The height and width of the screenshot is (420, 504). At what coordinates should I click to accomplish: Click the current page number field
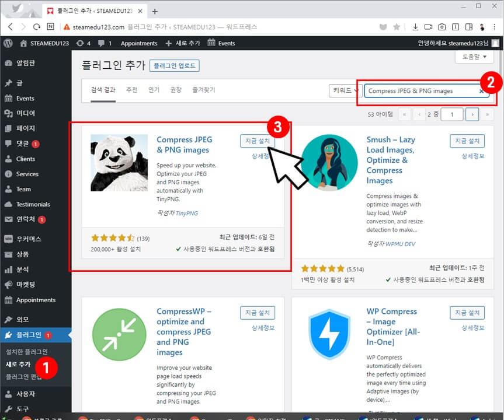[452, 114]
